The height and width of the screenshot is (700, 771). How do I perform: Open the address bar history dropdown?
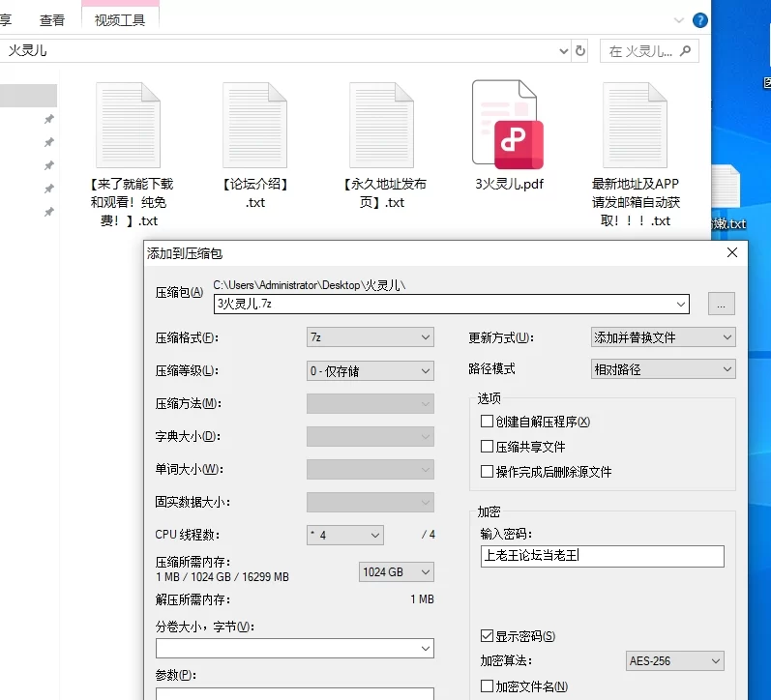pyautogui.click(x=564, y=50)
